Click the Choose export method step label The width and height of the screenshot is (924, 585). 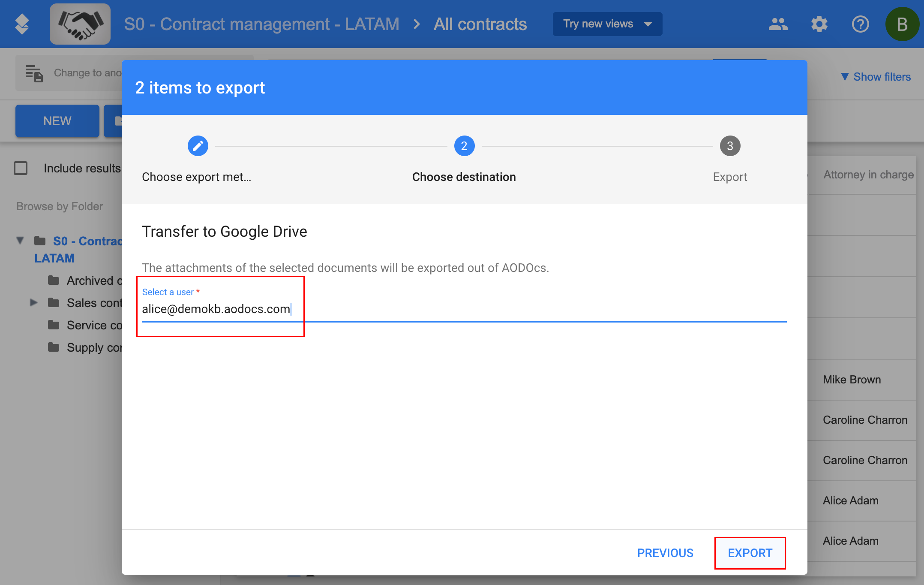[x=197, y=177]
